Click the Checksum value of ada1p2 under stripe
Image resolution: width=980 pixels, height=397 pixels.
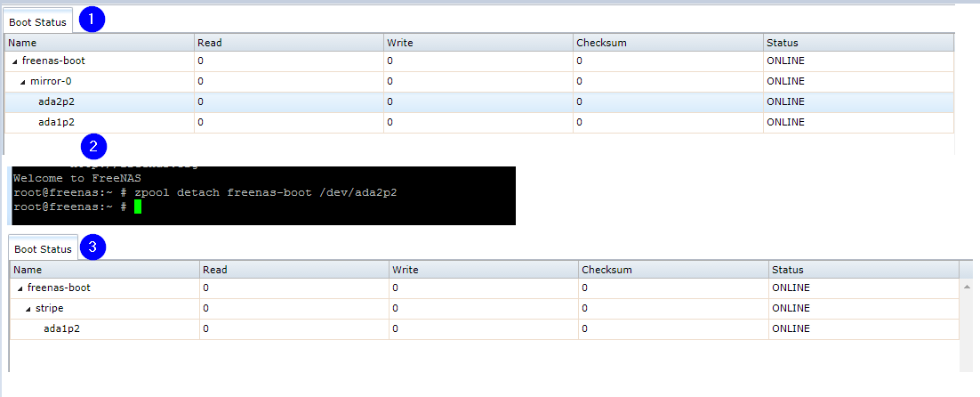(x=584, y=328)
